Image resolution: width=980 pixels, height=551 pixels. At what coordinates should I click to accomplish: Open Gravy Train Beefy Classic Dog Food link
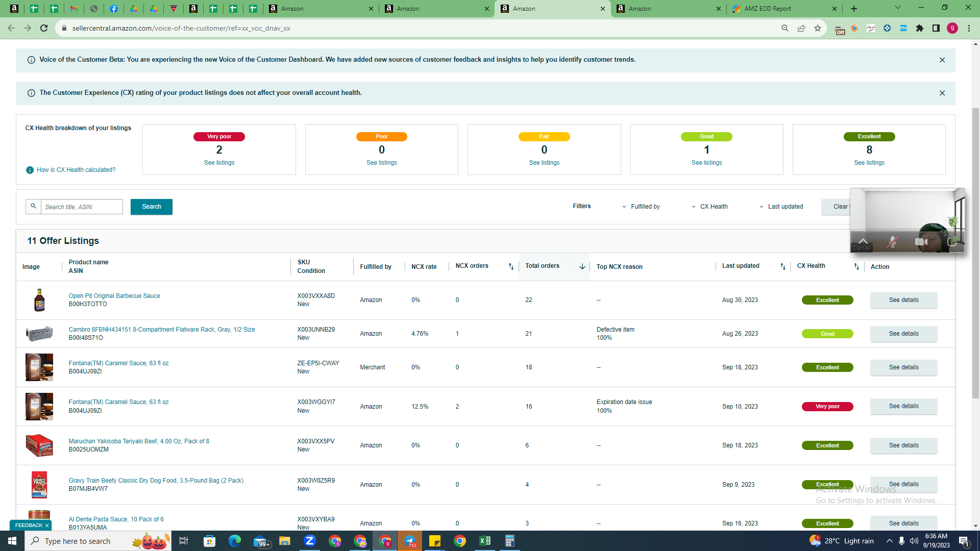click(156, 481)
